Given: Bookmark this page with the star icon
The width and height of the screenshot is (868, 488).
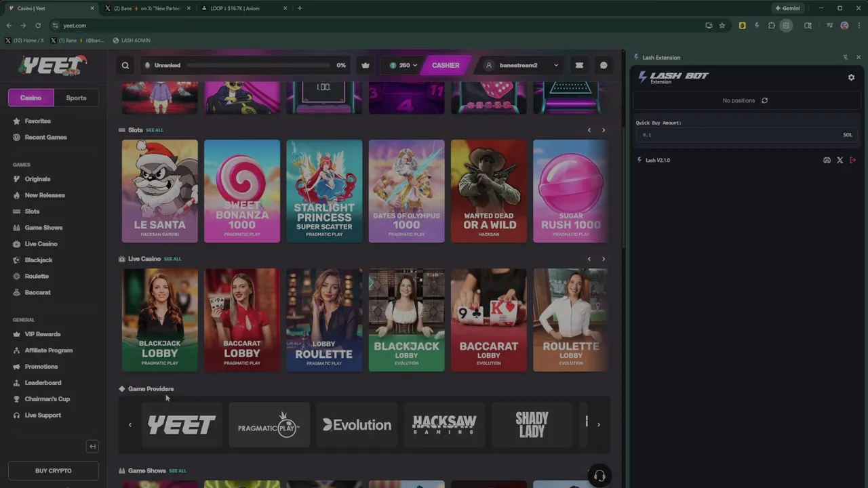Looking at the screenshot, I should tap(722, 25).
